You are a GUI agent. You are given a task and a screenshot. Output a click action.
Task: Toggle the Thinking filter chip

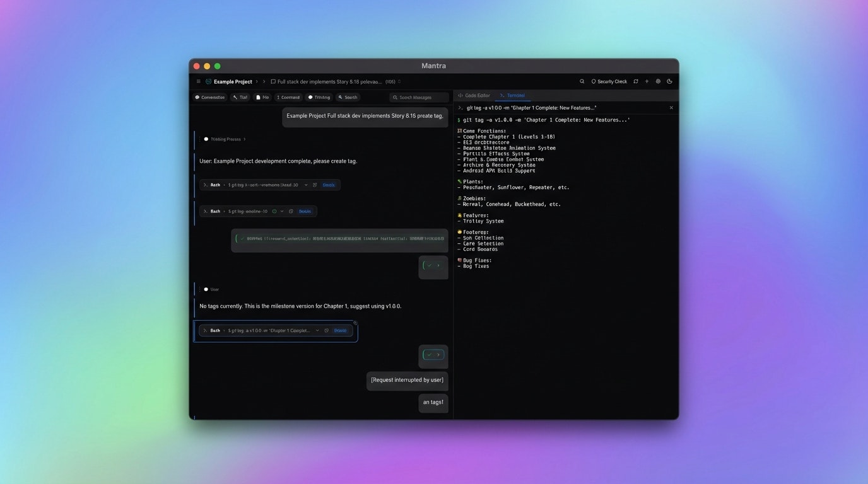(x=319, y=97)
